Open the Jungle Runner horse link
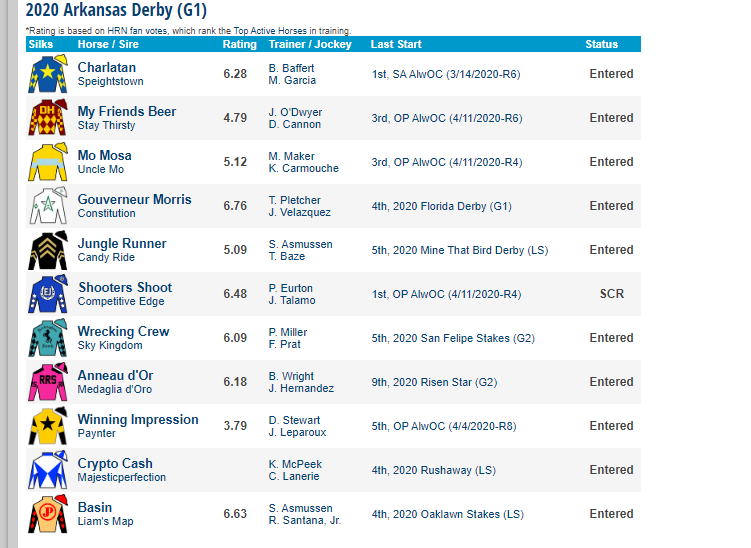Screen dimensions: 751x548 pyautogui.click(x=122, y=243)
